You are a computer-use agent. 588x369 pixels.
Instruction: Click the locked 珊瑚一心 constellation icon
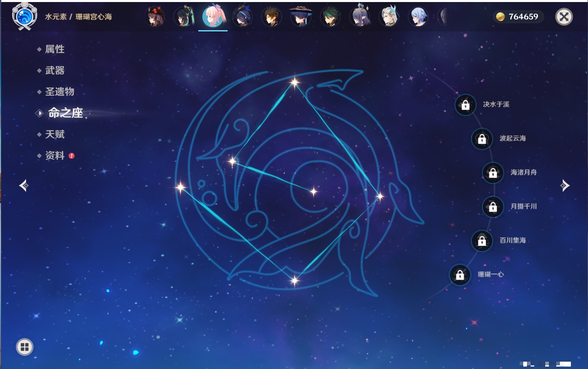coord(460,274)
